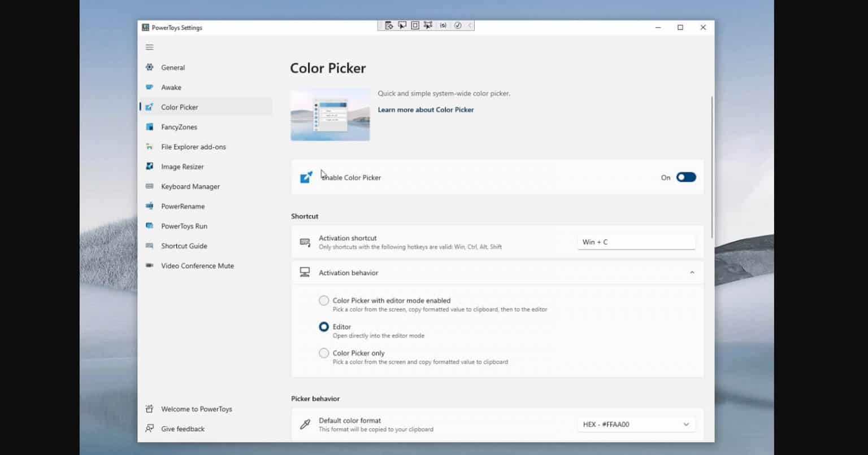Click the Awake coffee cup icon
868x455 pixels.
coord(149,88)
